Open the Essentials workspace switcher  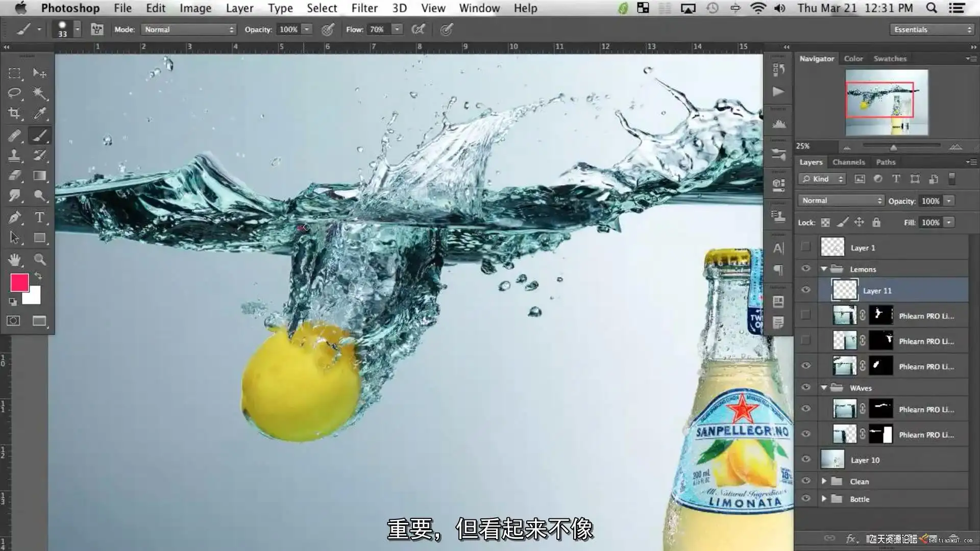coord(932,30)
